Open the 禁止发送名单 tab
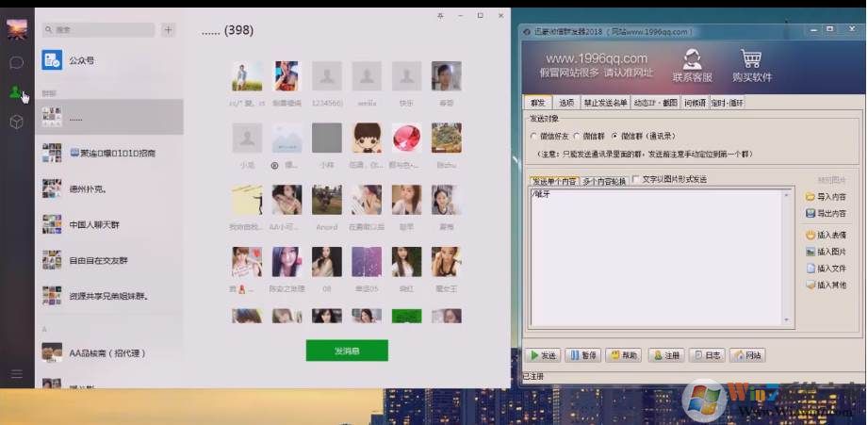The image size is (868, 425). point(605,103)
